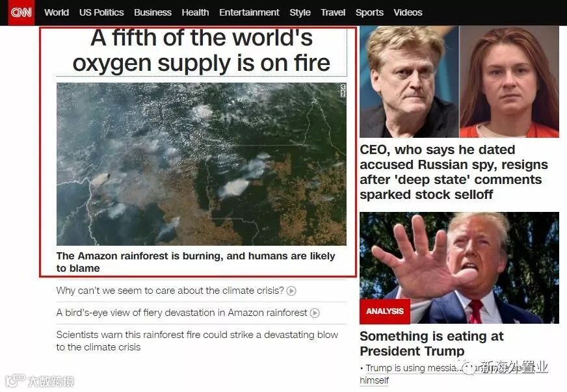The image size is (567, 392).
Task: Read Scientists warn this rainforest fire story
Action: (197, 341)
